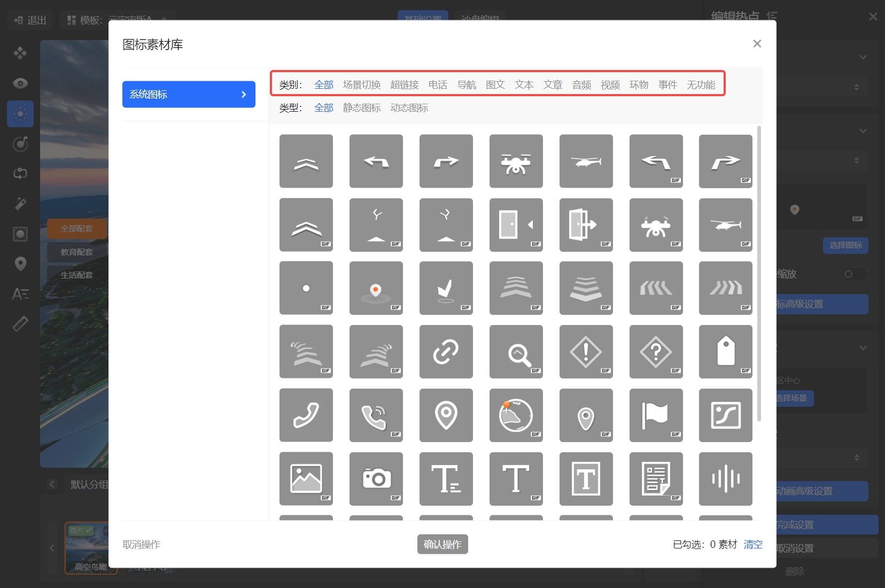Click 取消操作 to cancel

[141, 544]
